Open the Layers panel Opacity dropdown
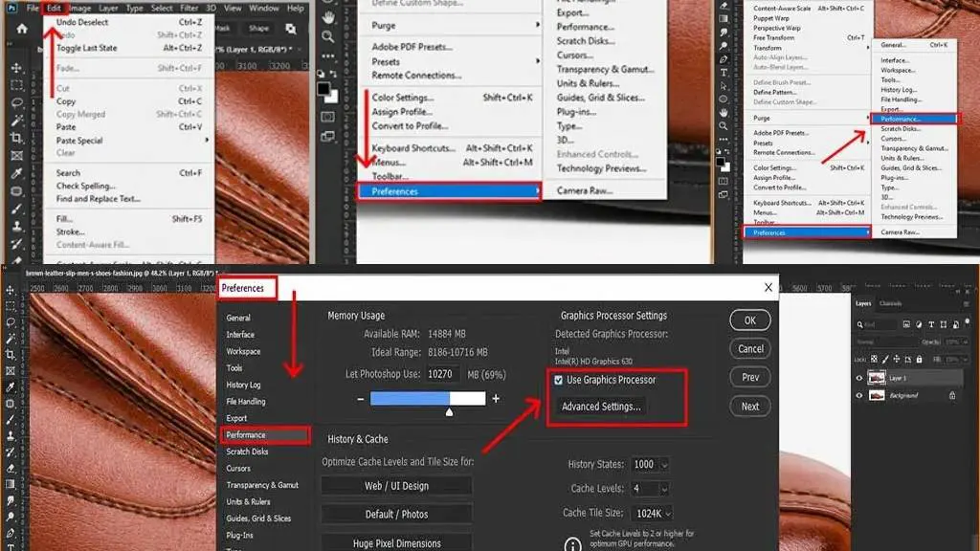 (x=965, y=342)
